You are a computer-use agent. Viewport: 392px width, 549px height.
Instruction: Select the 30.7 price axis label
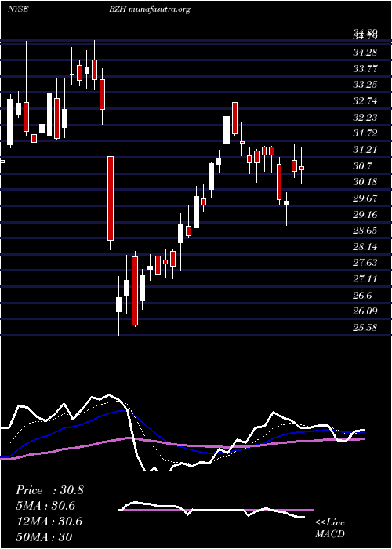(362, 166)
